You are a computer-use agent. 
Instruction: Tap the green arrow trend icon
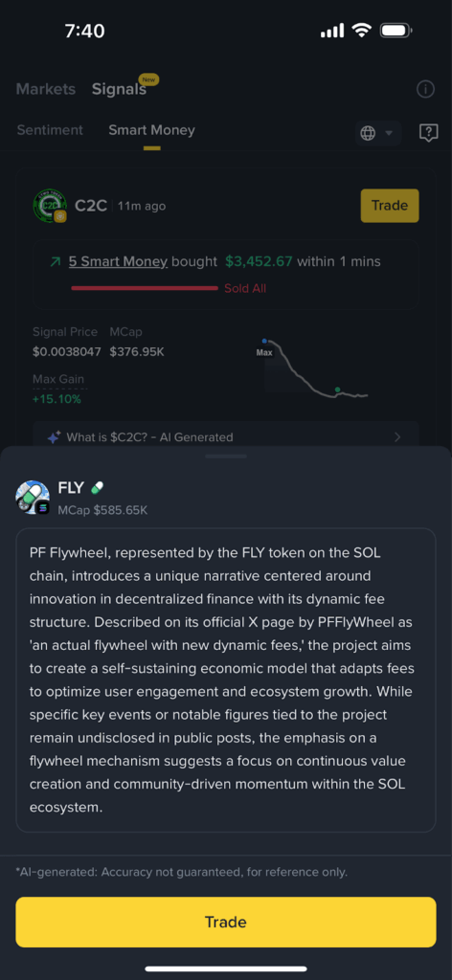click(56, 262)
